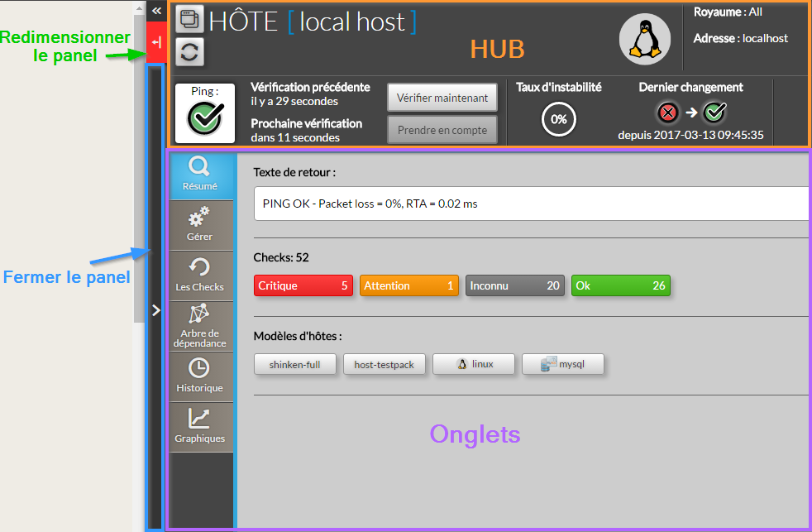Click the red Critique 5 badge
This screenshot has width=812, height=532.
pos(303,285)
